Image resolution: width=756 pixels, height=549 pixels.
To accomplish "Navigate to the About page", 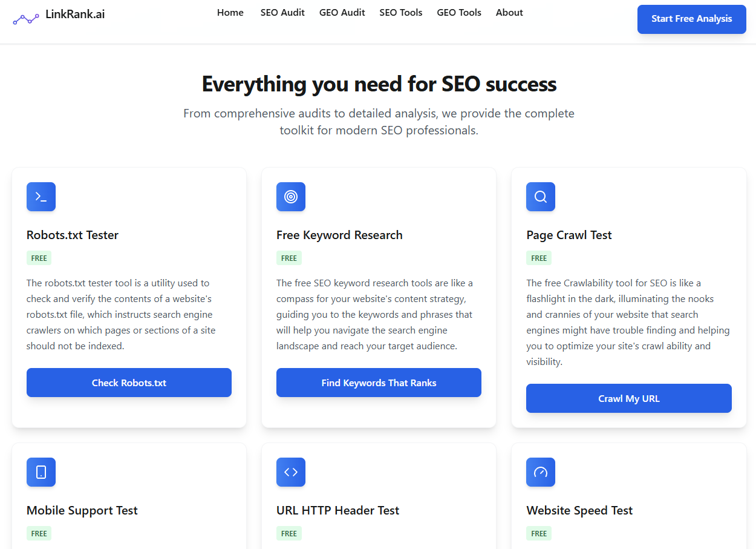I will pyautogui.click(x=509, y=13).
